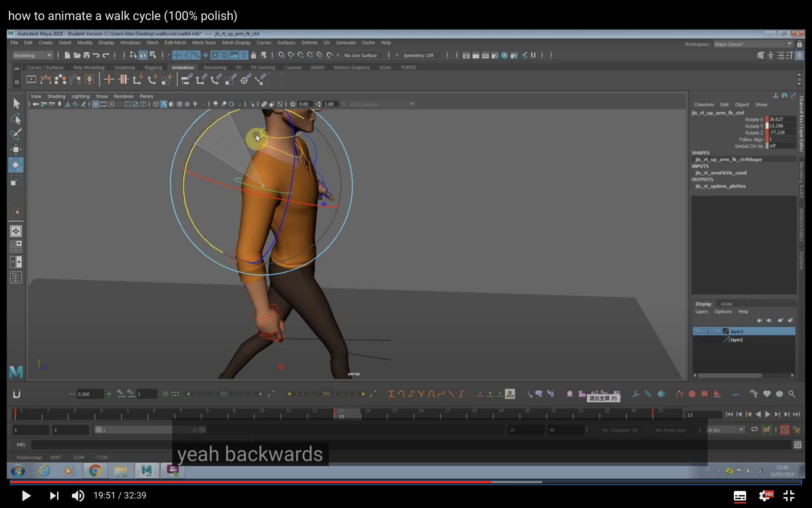The image size is (812, 508).
Task: Click the Playblast icon on the Animation shelf
Action: click(x=31, y=79)
